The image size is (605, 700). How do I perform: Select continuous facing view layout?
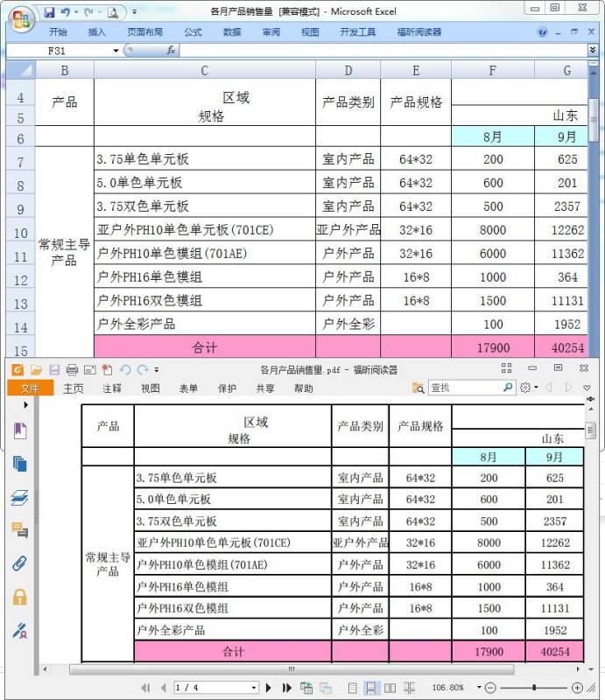pos(409,688)
